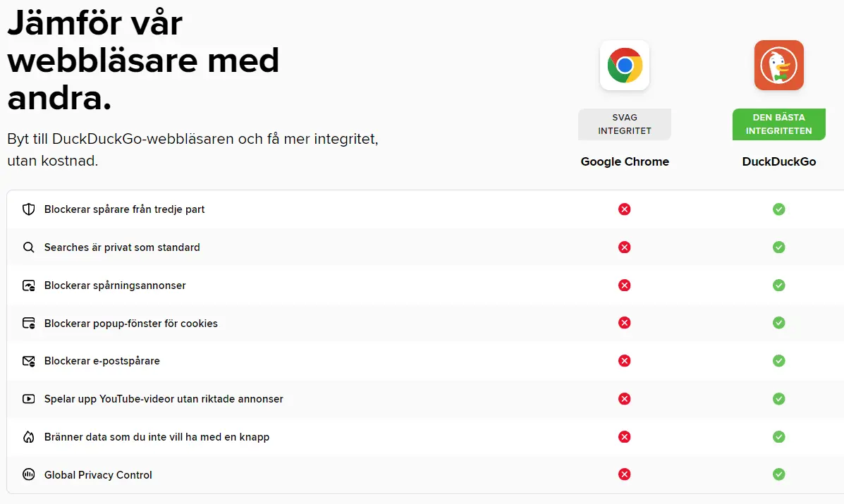Click the cookie popup icon next to Blockerar popup-fönster
The width and height of the screenshot is (844, 504).
[28, 323]
